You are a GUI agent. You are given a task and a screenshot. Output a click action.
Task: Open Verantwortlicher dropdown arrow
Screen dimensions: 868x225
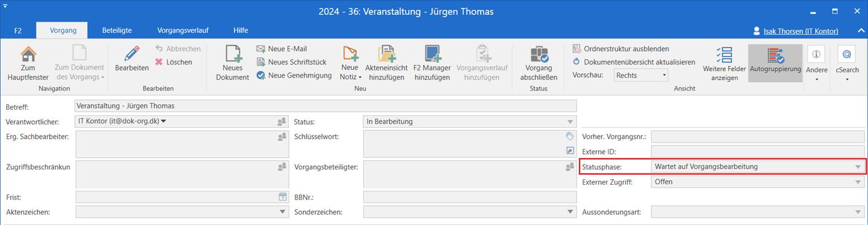pos(164,121)
